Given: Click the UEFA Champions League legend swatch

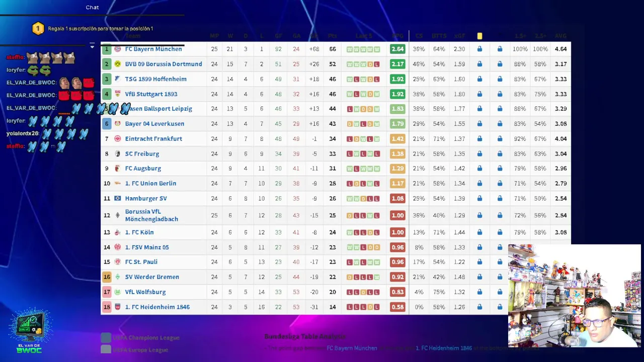Looking at the screenshot, I should [x=106, y=337].
